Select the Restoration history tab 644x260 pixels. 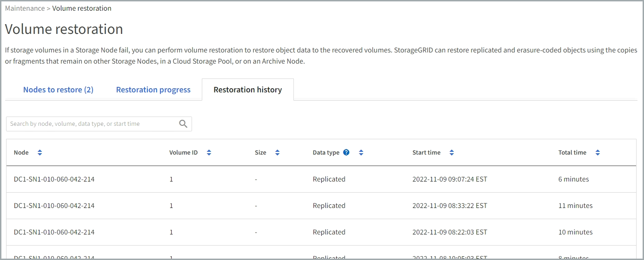(x=247, y=90)
